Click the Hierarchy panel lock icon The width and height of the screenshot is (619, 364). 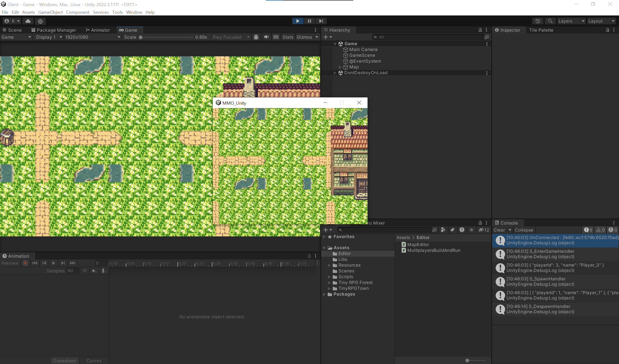[x=480, y=30]
